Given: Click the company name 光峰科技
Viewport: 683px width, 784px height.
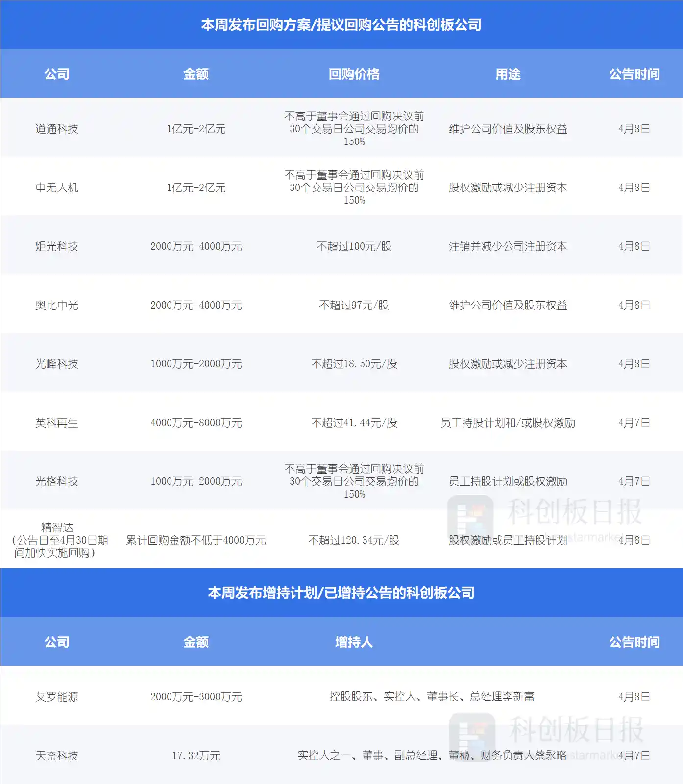Looking at the screenshot, I should [57, 364].
